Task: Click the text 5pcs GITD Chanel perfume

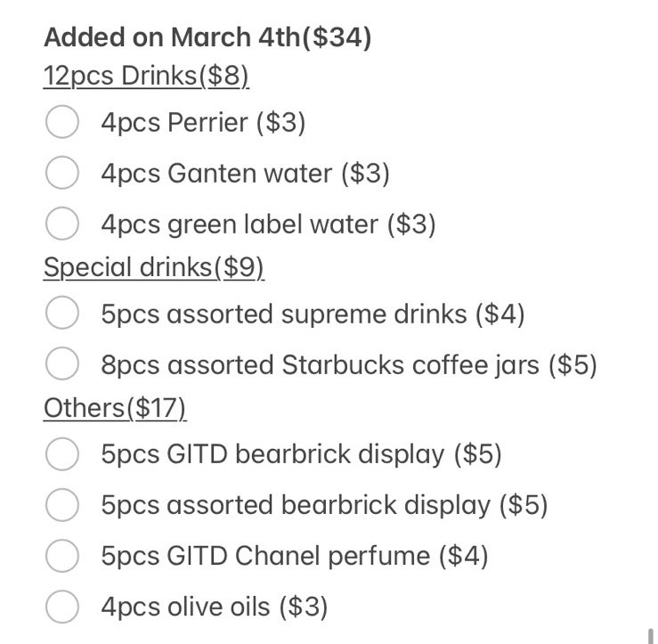Action: (x=265, y=556)
